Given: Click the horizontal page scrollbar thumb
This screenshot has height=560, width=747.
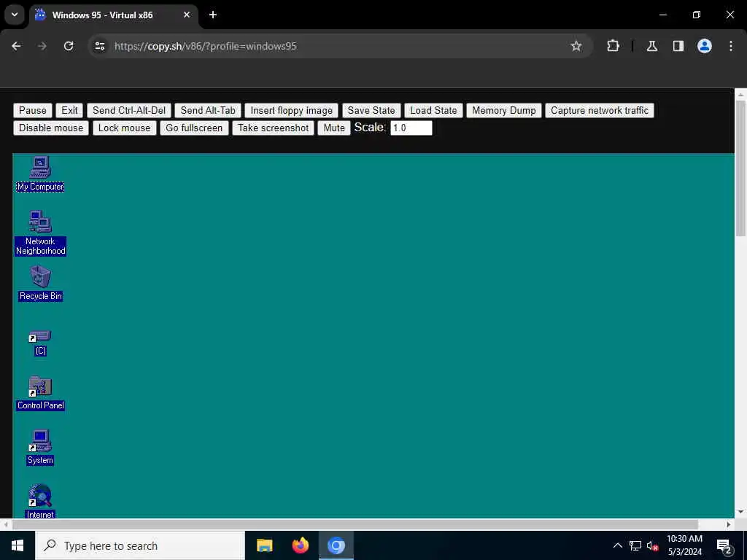Looking at the screenshot, I should click(355, 524).
